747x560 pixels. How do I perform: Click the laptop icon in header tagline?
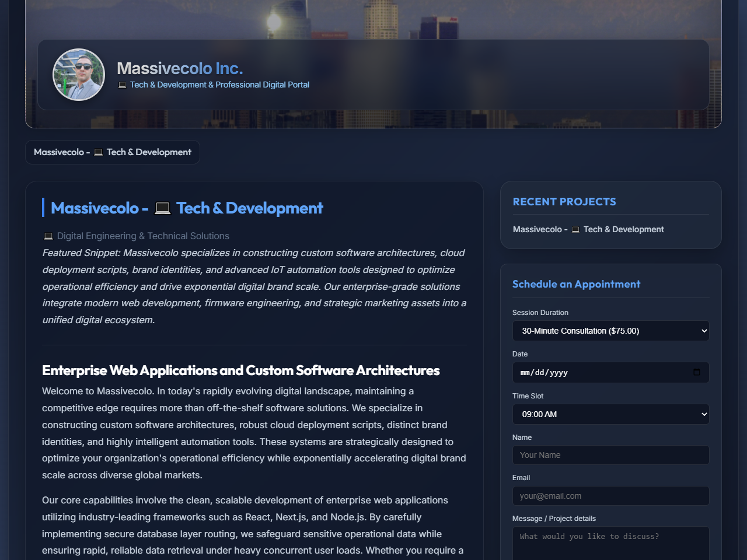tap(122, 85)
